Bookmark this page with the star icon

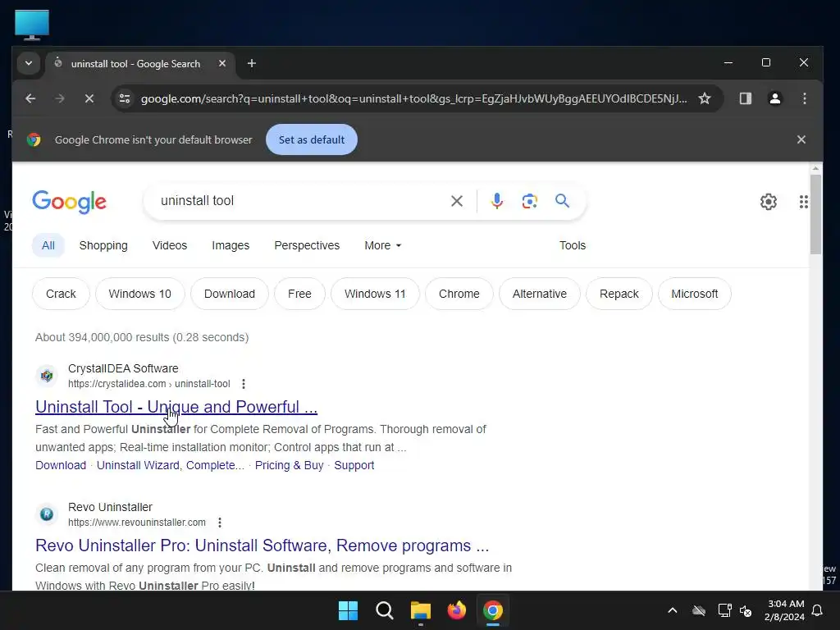705,98
